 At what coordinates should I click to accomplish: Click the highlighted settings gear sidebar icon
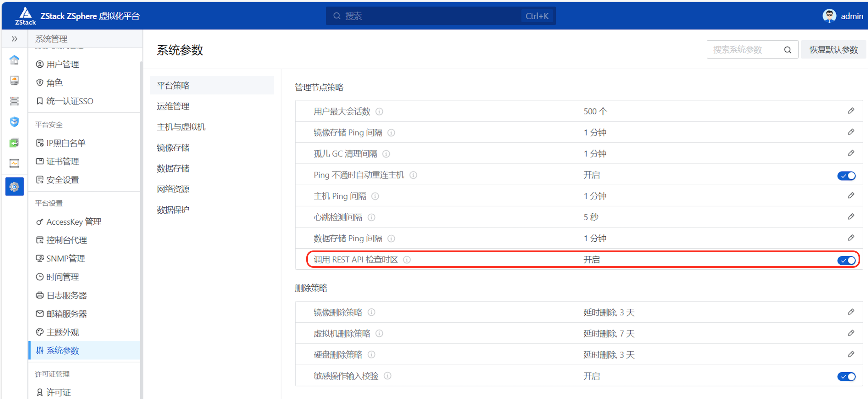click(x=14, y=186)
